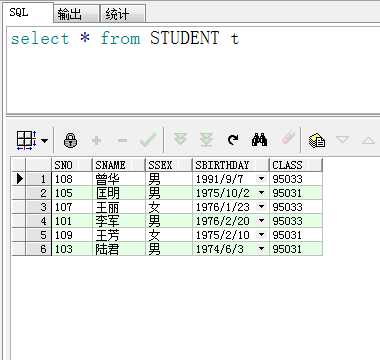This screenshot has width=380, height=360.
Task: Click the SSEX cell in 曾华's row
Action: coord(169,179)
